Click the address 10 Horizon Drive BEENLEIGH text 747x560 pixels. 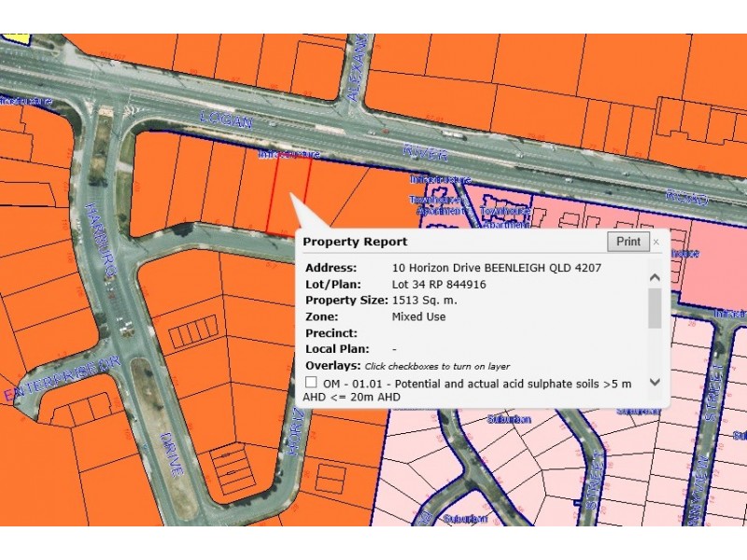pos(496,268)
